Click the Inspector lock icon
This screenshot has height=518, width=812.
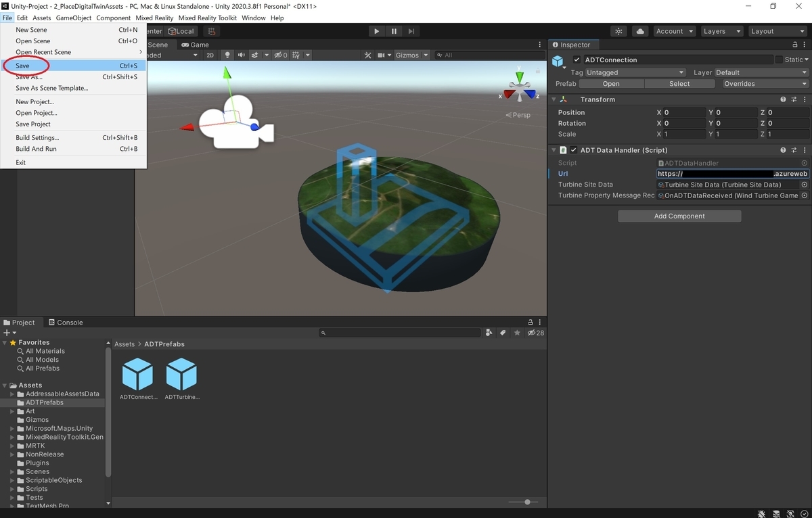coord(794,45)
